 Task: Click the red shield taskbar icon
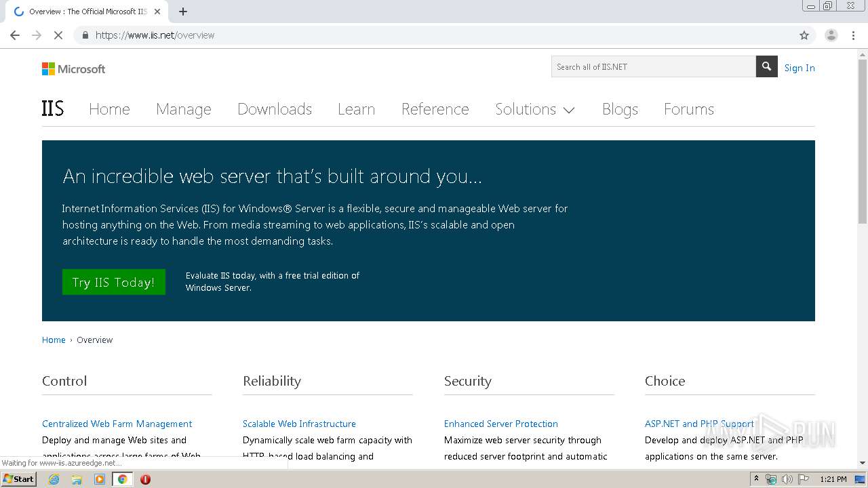click(145, 479)
